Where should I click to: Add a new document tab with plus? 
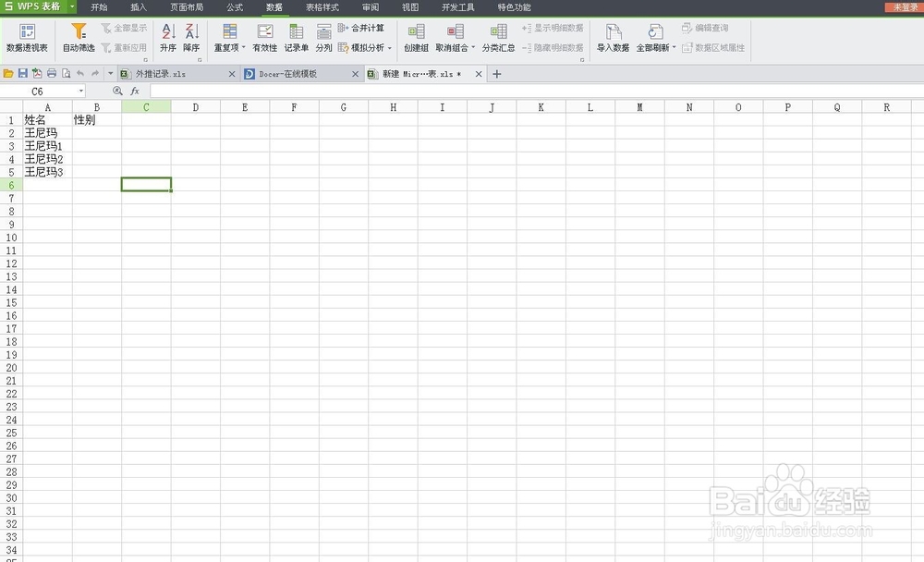(x=497, y=74)
